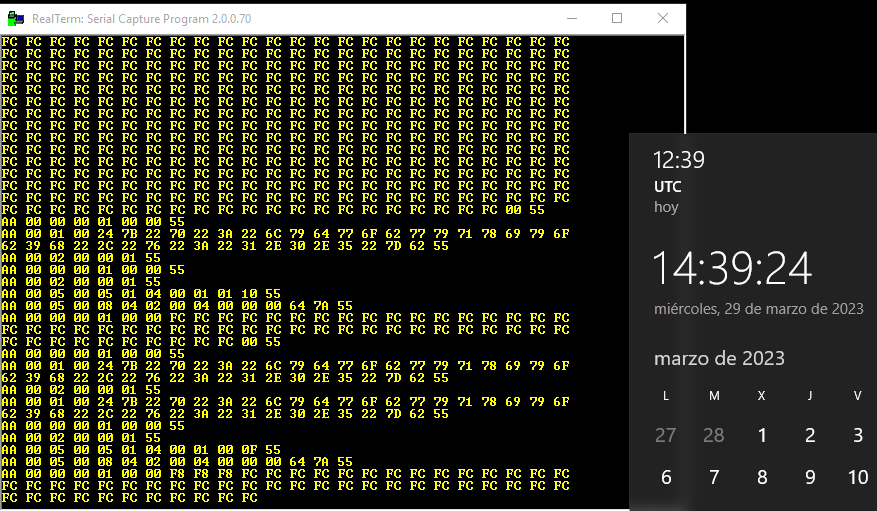
Task: Open the 'marzo de 2023' month header
Action: [719, 358]
